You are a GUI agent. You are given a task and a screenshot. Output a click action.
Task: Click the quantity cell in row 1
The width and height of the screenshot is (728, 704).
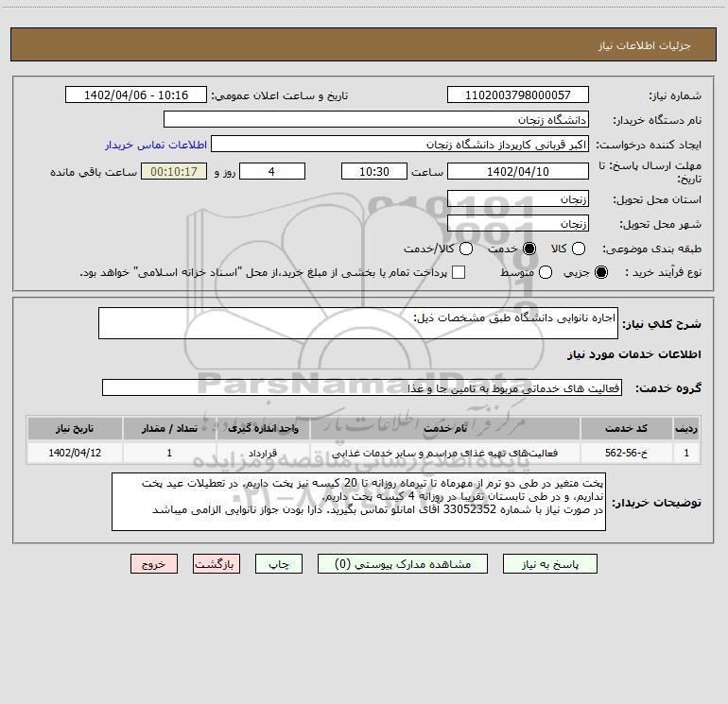click(169, 453)
